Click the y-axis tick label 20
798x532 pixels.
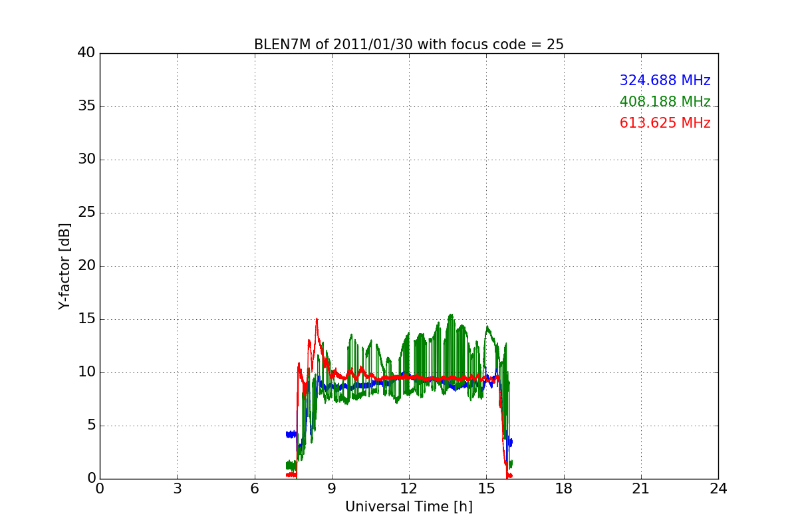pos(86,266)
